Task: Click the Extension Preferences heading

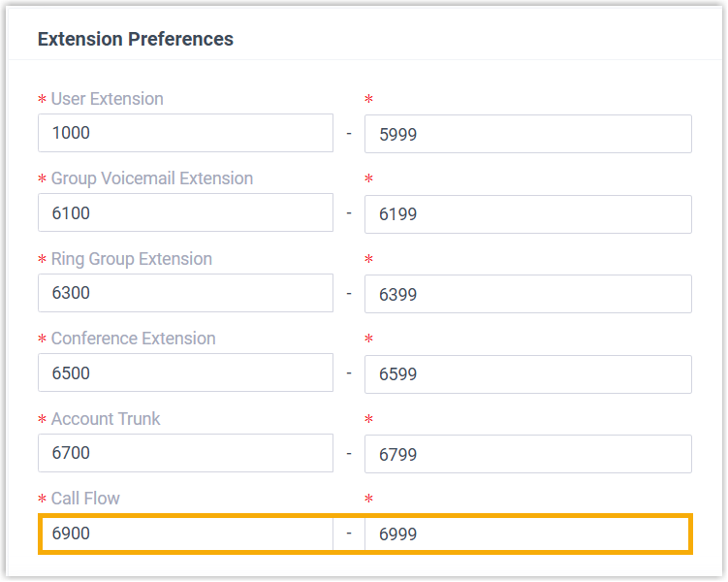Action: (x=135, y=40)
